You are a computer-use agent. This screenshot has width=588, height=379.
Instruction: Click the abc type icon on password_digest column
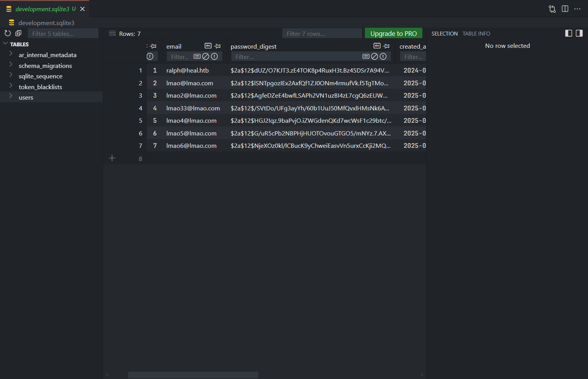pyautogui.click(x=377, y=46)
